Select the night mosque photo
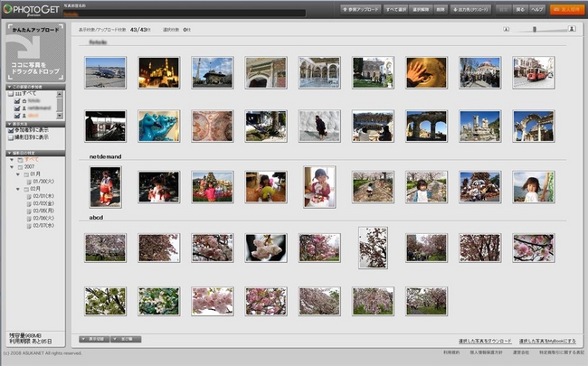 [x=159, y=72]
